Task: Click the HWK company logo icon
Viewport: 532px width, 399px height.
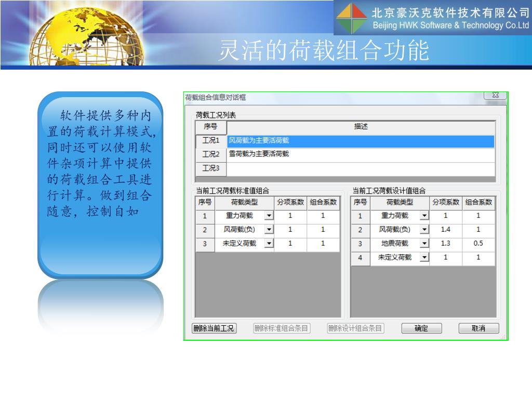Action: (352, 18)
